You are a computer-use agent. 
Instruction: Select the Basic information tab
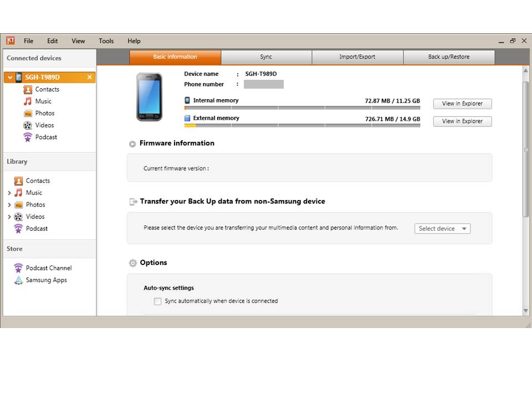click(175, 57)
